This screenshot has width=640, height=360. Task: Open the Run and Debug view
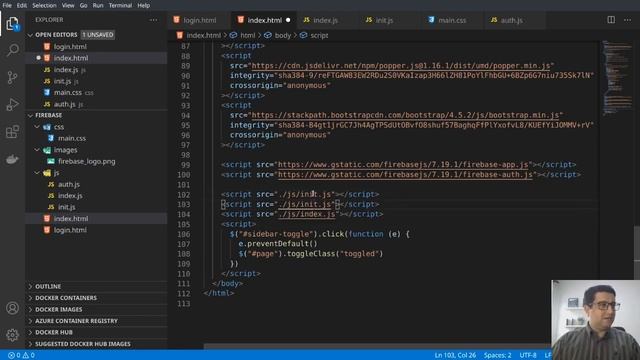click(13, 104)
